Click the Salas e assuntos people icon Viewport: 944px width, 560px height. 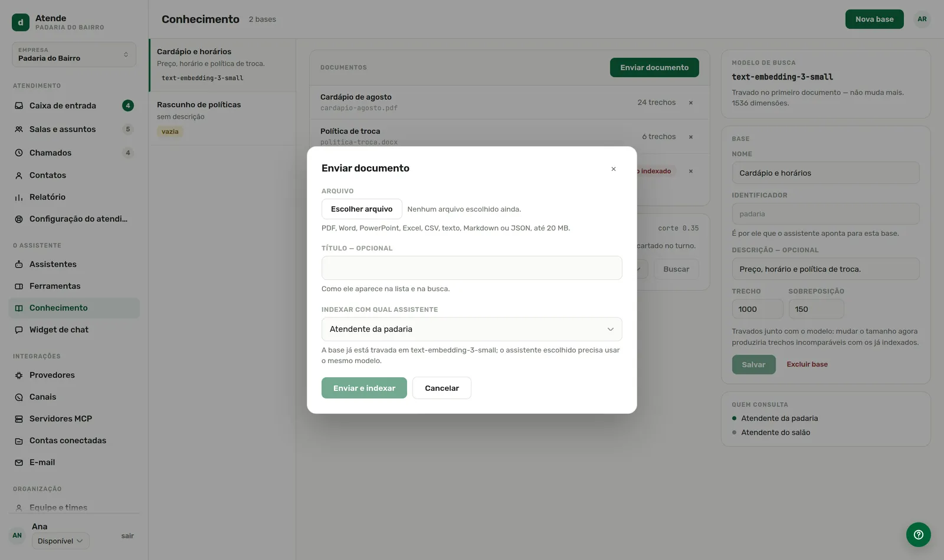coord(19,129)
